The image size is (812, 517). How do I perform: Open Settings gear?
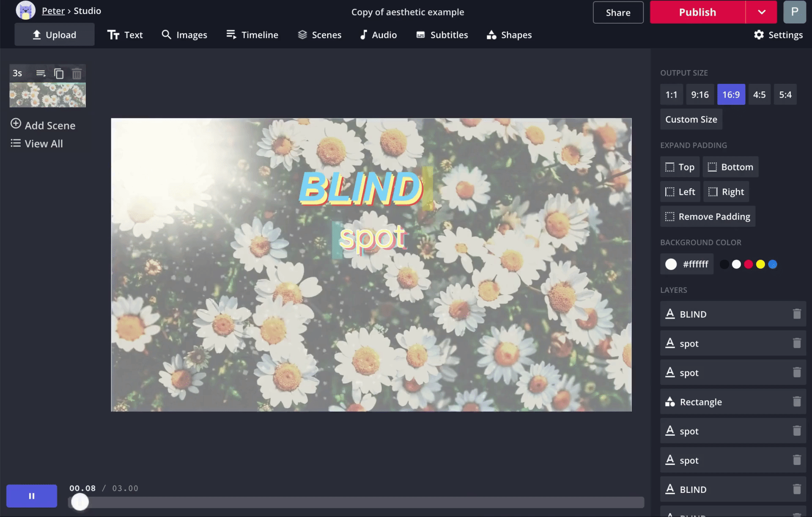(778, 35)
